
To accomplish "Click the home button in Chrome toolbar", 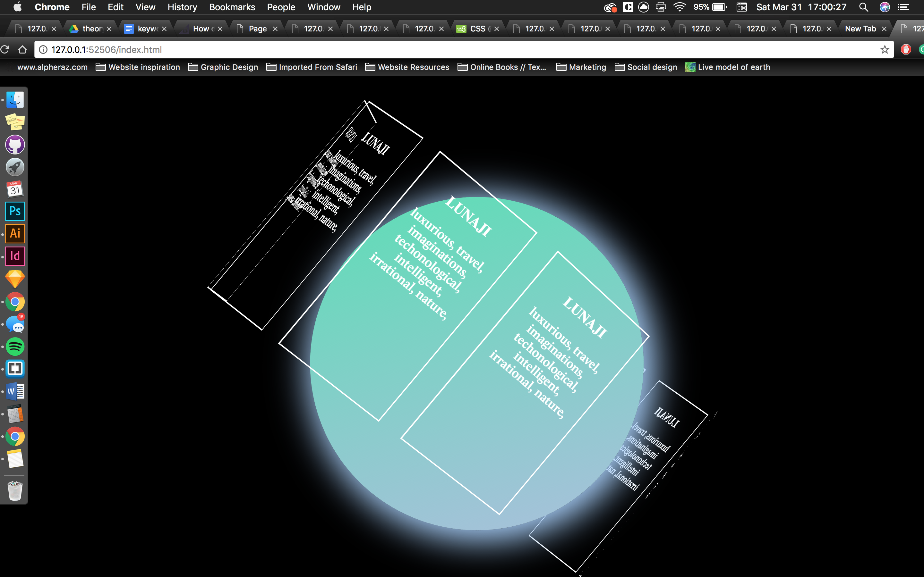I will pos(22,50).
